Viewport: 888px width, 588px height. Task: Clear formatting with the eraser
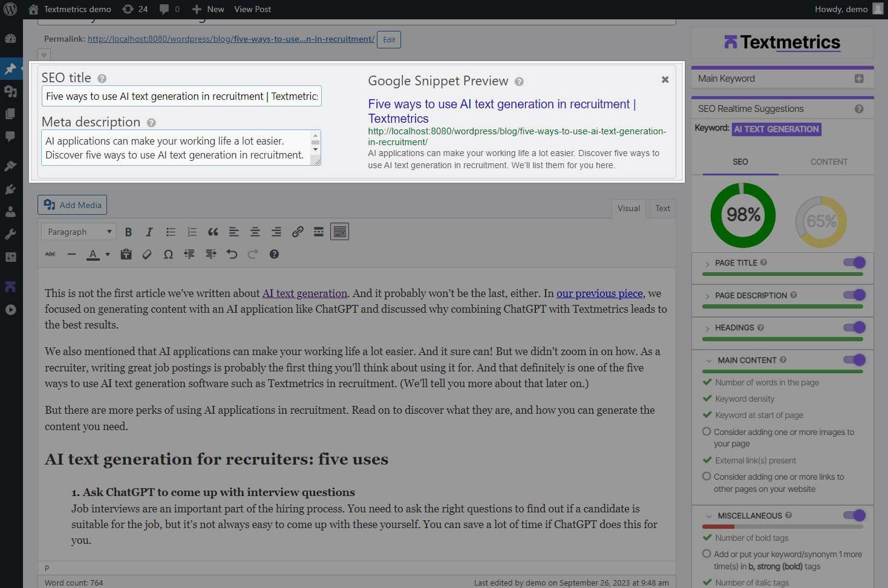(147, 254)
